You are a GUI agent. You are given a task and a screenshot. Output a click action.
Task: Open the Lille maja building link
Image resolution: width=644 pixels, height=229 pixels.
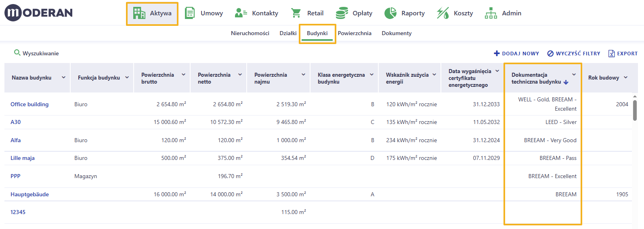23,158
